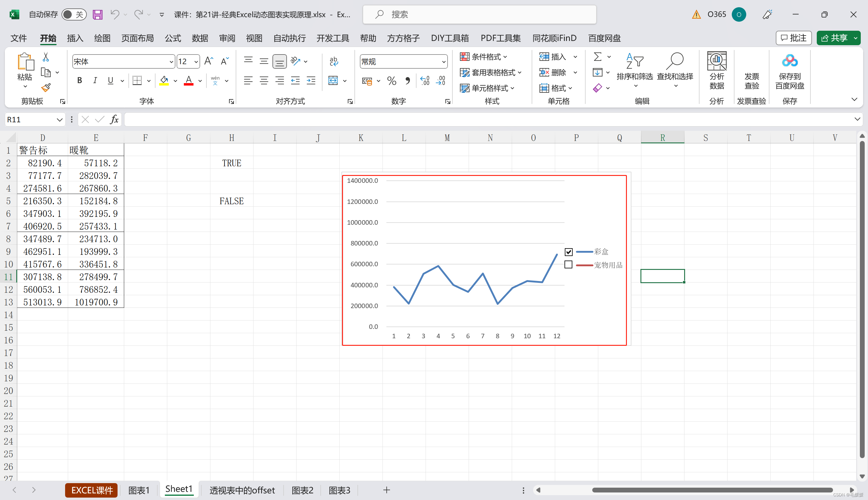Click the Increase Indent icon
The width and height of the screenshot is (868, 500).
(311, 81)
